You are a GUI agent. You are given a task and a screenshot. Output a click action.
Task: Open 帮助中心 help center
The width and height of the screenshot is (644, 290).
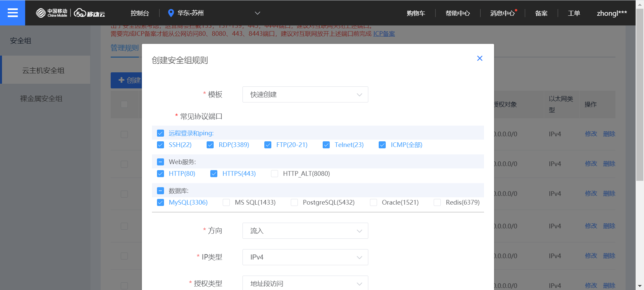click(458, 13)
